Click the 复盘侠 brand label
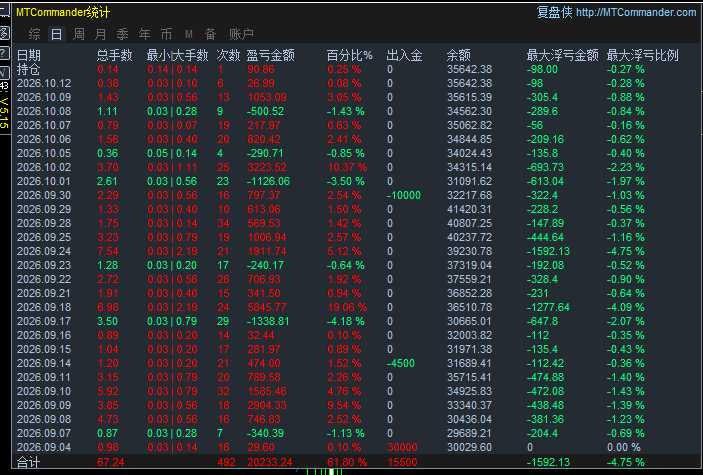 (554, 12)
